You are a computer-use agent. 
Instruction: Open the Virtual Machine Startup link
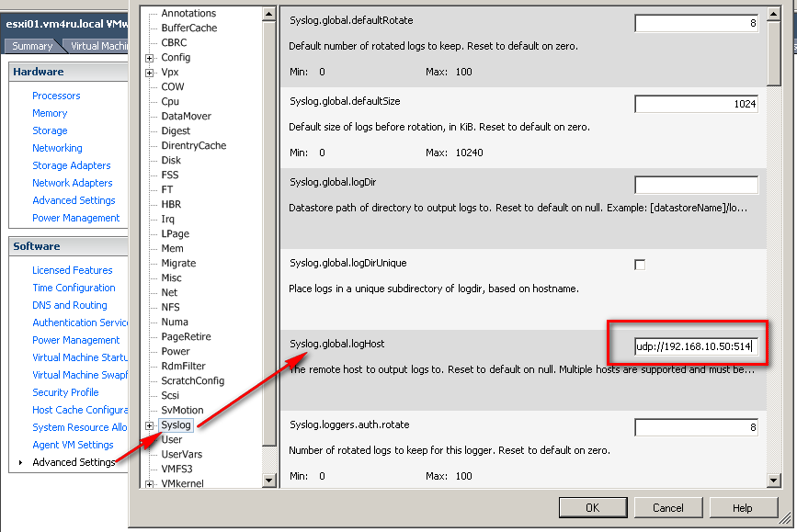pyautogui.click(x=80, y=357)
